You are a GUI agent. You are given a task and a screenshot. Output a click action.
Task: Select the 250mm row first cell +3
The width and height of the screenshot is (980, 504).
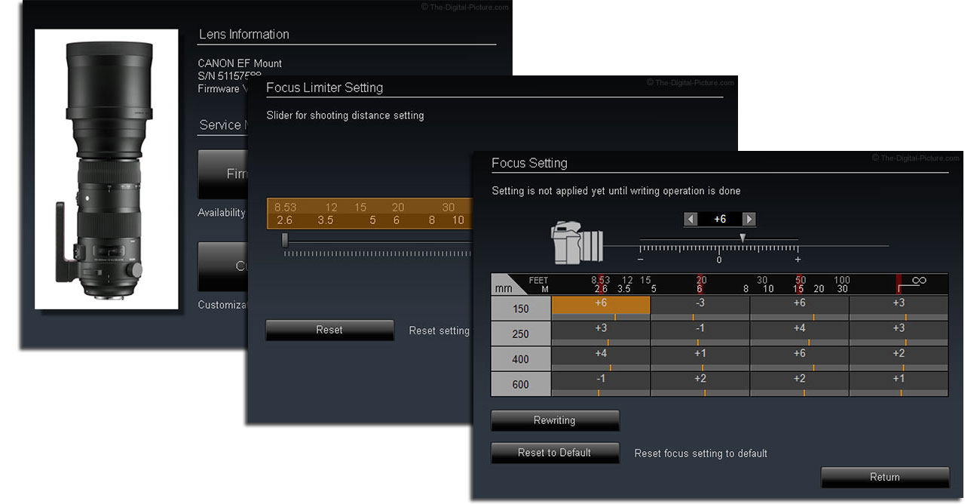pyautogui.click(x=601, y=333)
